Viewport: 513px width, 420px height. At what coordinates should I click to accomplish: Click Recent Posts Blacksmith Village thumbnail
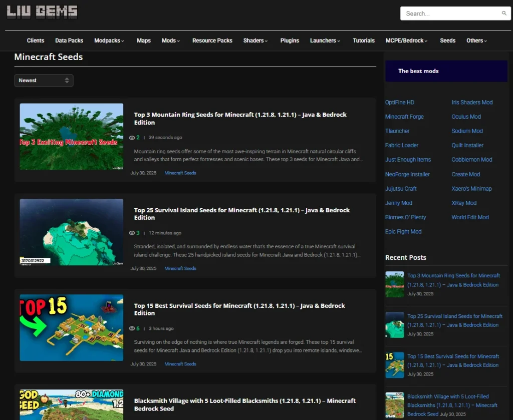[395, 405]
